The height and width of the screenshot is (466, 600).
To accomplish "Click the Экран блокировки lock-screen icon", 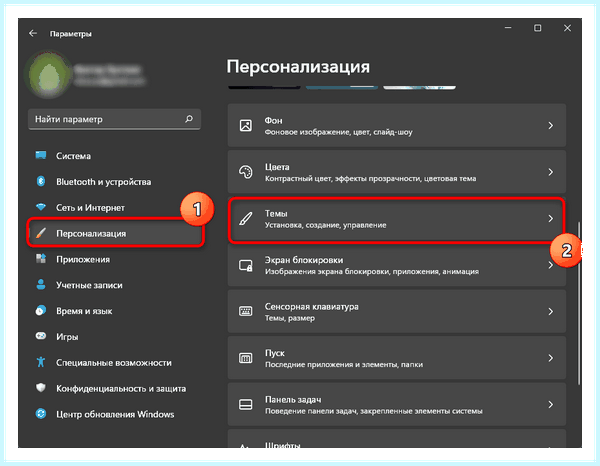I will pyautogui.click(x=246, y=265).
